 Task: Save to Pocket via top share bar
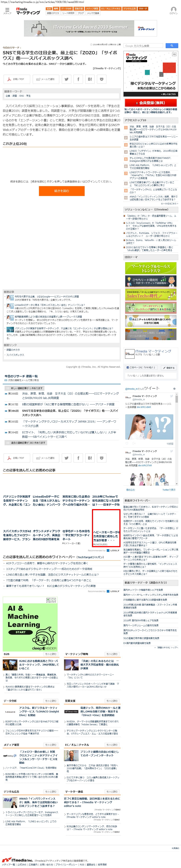pos(102,79)
